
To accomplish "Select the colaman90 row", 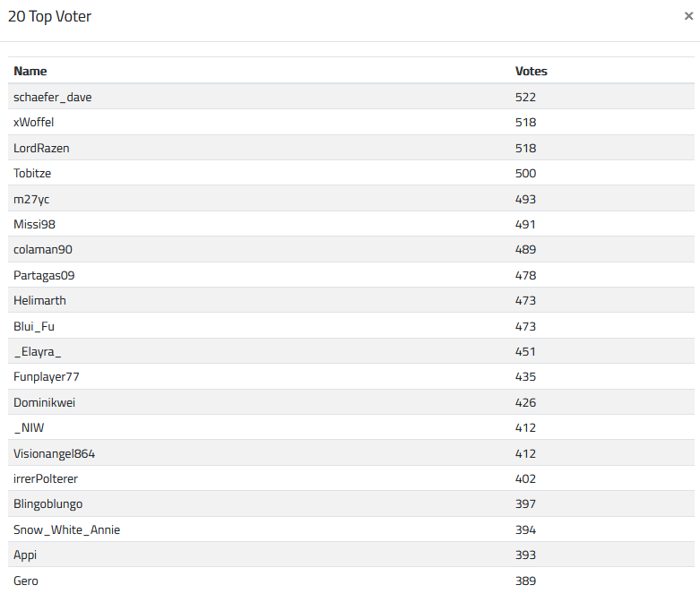I will (44, 250).
